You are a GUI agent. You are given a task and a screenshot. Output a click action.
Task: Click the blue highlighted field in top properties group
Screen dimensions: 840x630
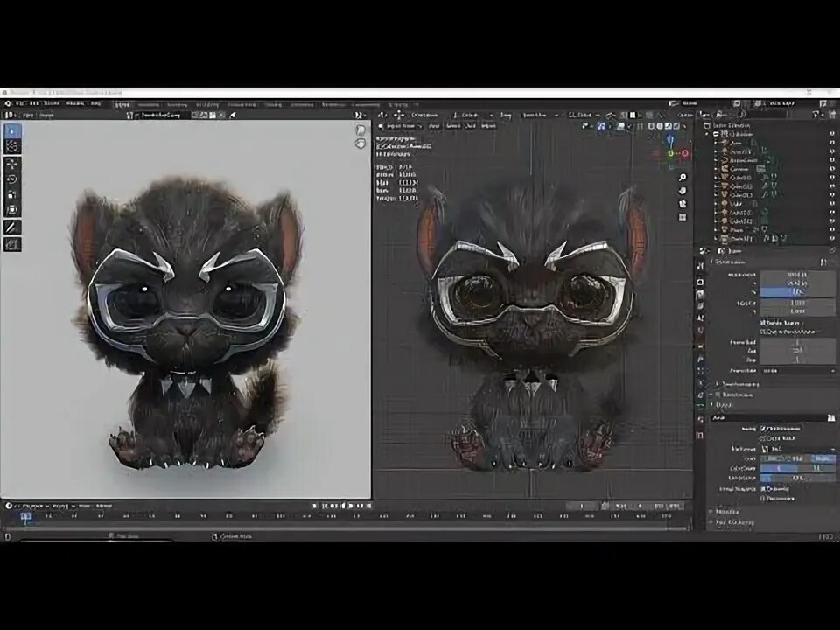(x=796, y=292)
